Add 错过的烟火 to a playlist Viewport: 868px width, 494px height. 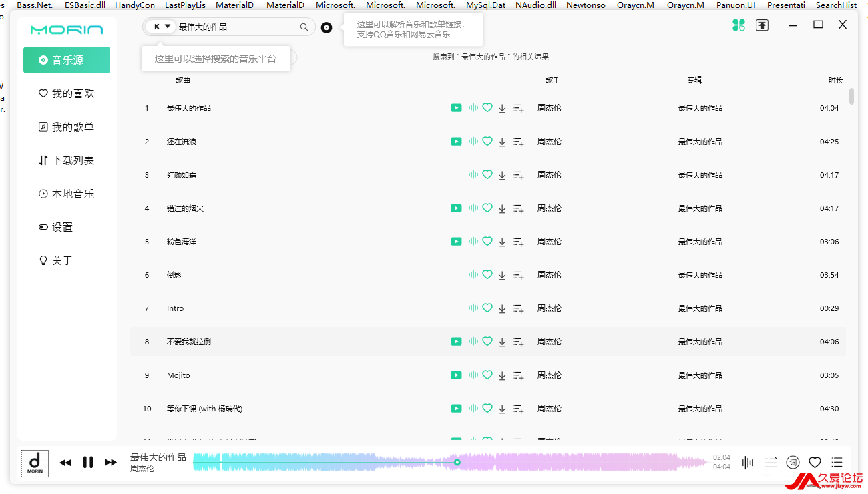pos(518,208)
